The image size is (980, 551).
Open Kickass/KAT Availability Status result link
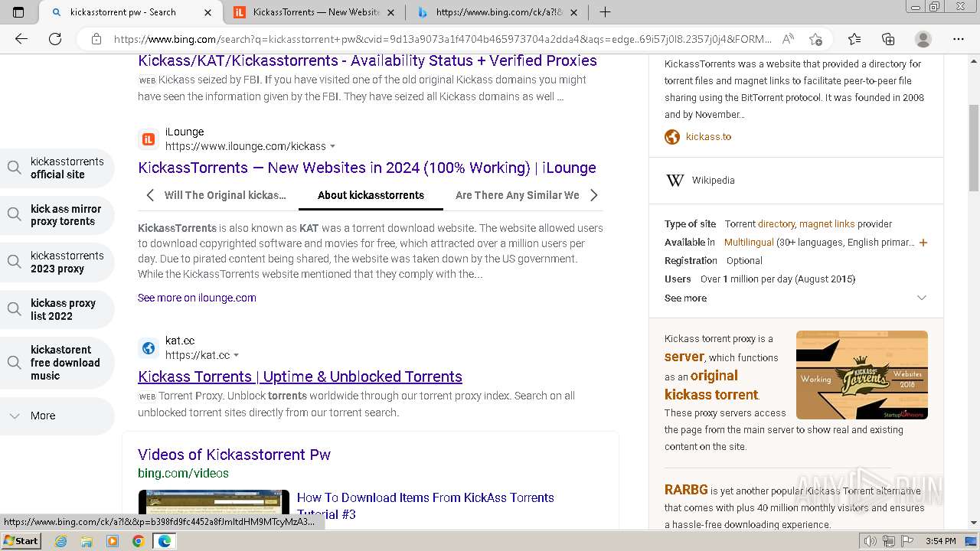(x=367, y=60)
